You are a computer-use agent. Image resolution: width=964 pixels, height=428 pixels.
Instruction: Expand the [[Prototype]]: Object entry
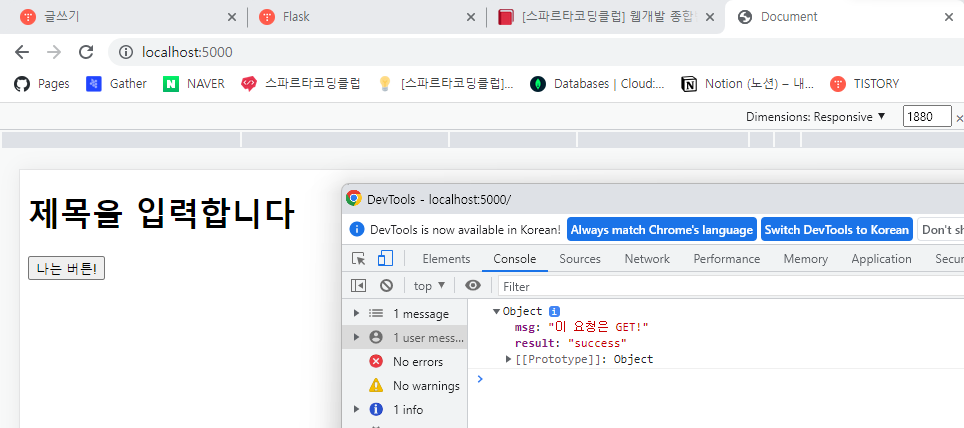pos(508,359)
